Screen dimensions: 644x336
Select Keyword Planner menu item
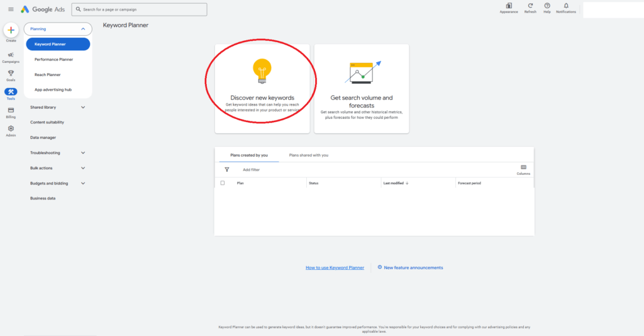click(x=58, y=44)
